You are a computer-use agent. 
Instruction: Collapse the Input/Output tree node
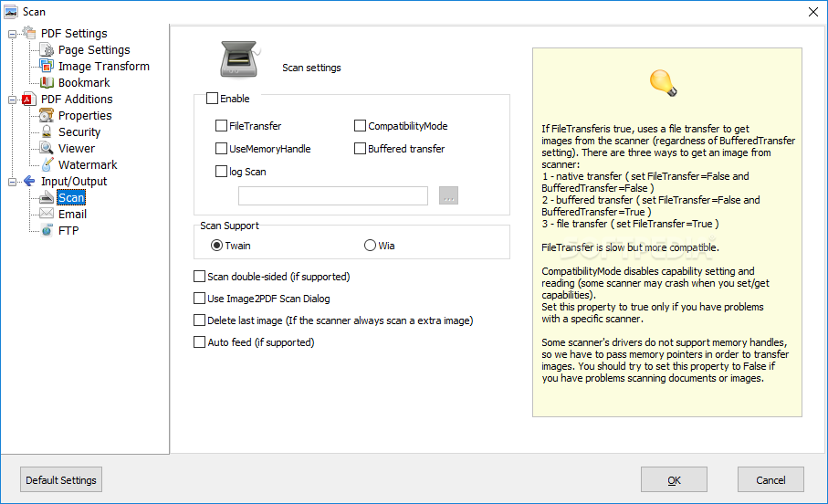12,182
